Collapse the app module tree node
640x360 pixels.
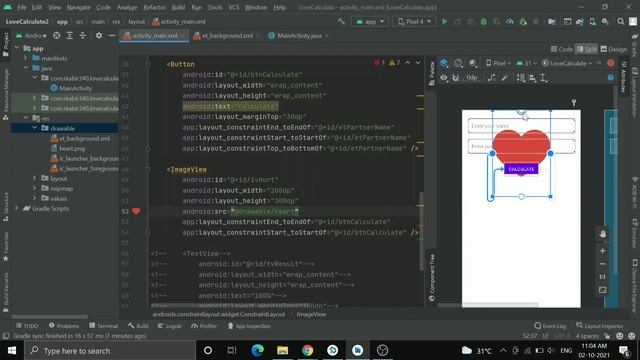[17, 48]
